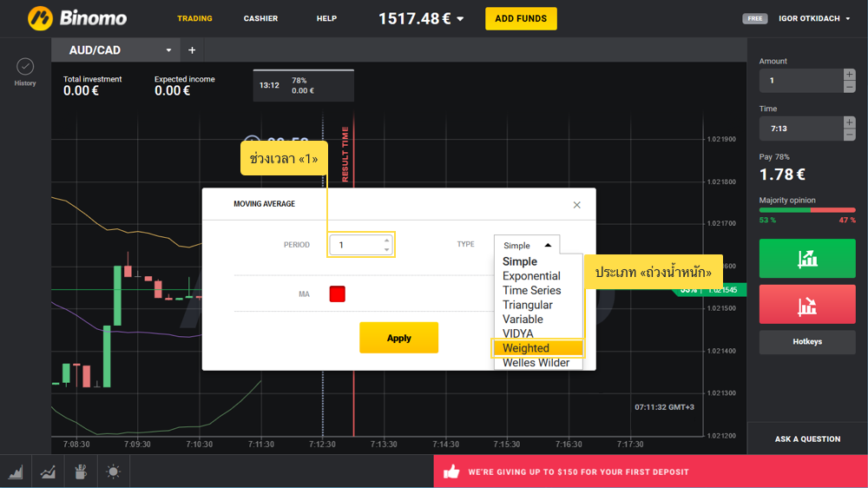Go to the Cashier menu
868x488 pixels.
coord(260,18)
